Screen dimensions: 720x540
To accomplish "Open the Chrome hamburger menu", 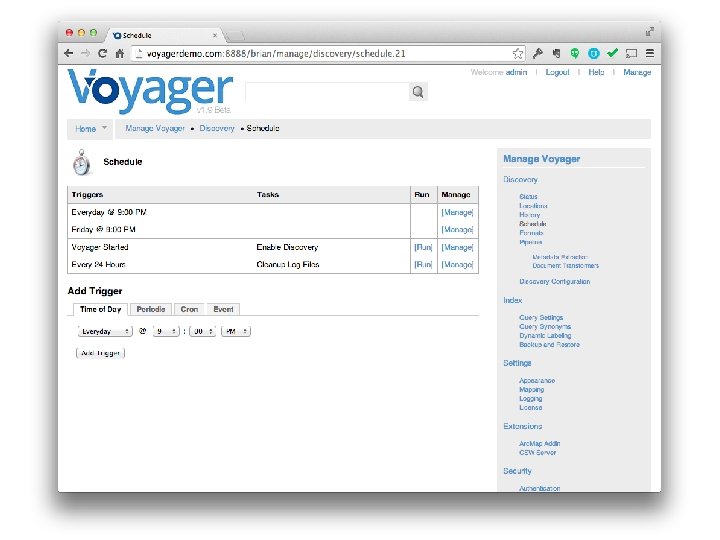I will [x=650, y=53].
